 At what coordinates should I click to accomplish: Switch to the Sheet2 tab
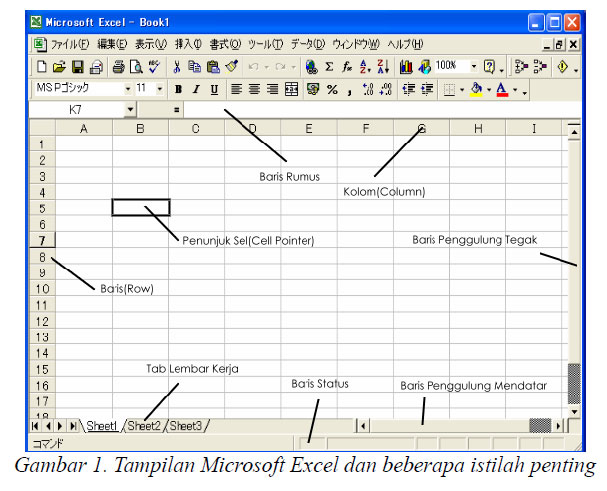[144, 426]
